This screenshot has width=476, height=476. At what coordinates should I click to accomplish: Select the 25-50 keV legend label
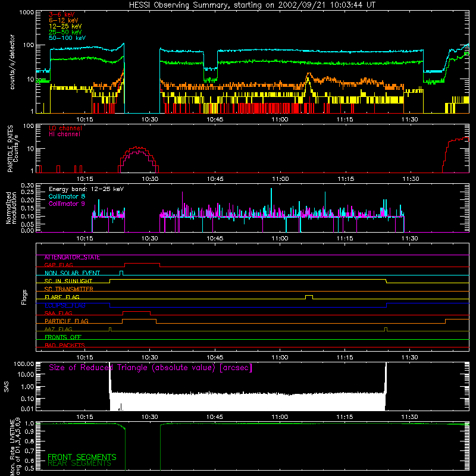coord(65,32)
